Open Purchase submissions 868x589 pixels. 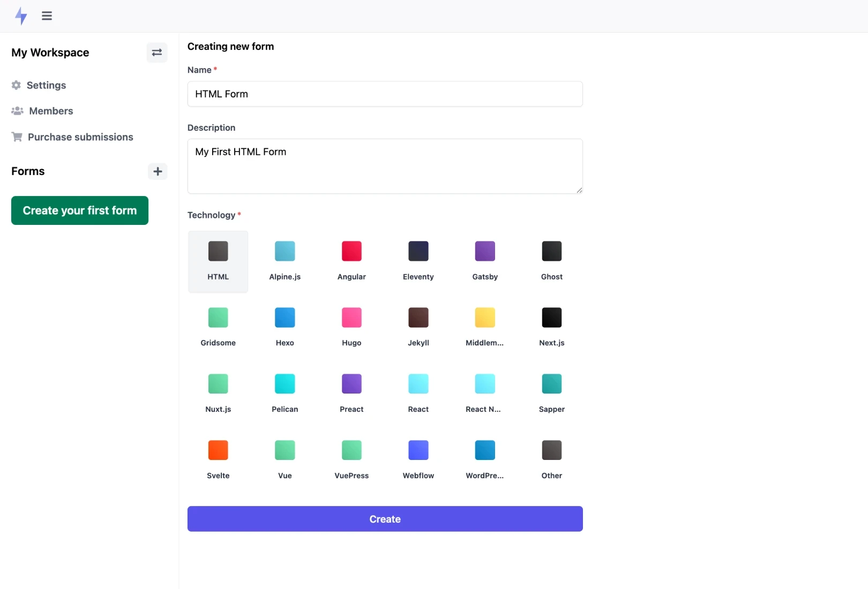click(72, 137)
